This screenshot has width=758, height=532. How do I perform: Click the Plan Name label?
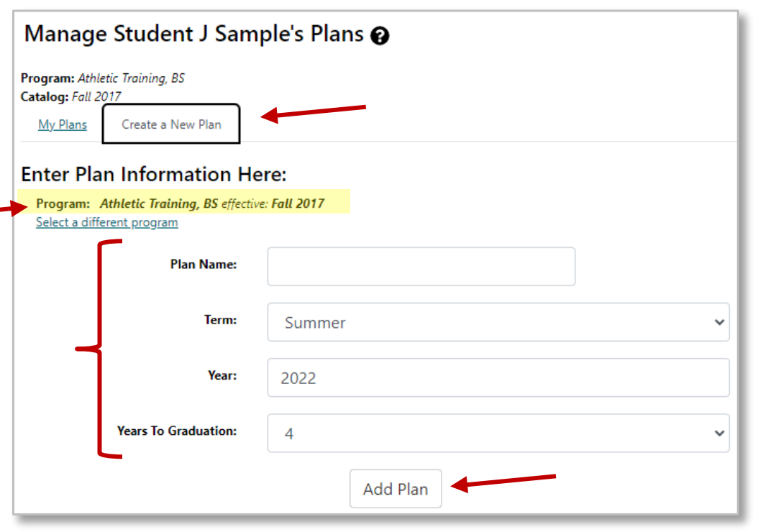(204, 264)
